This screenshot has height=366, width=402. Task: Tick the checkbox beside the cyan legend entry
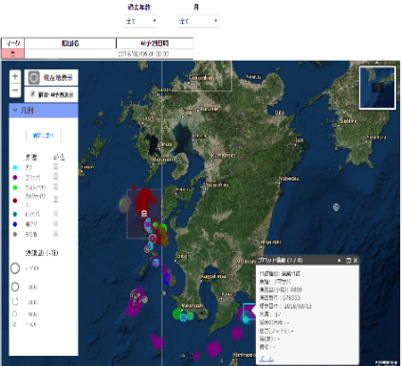pos(56,166)
